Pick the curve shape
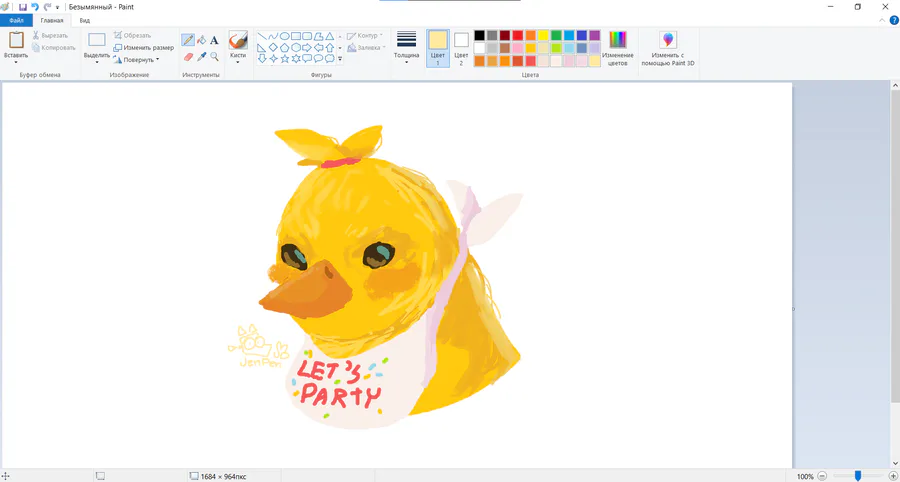 [x=273, y=36]
